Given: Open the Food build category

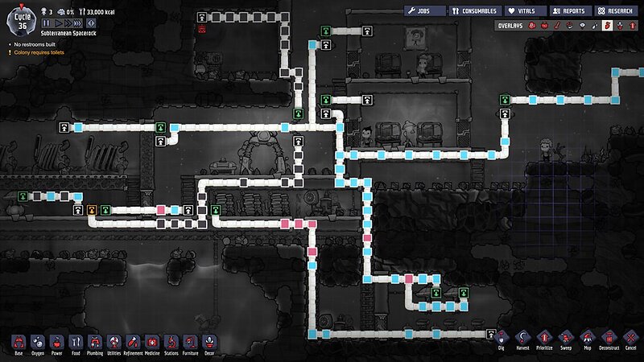Looking at the screenshot, I should coord(76,342).
